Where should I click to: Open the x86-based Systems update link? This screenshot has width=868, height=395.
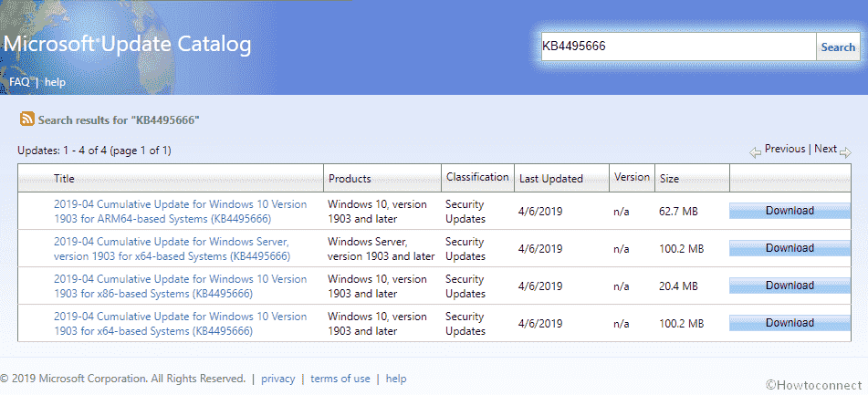click(x=180, y=286)
